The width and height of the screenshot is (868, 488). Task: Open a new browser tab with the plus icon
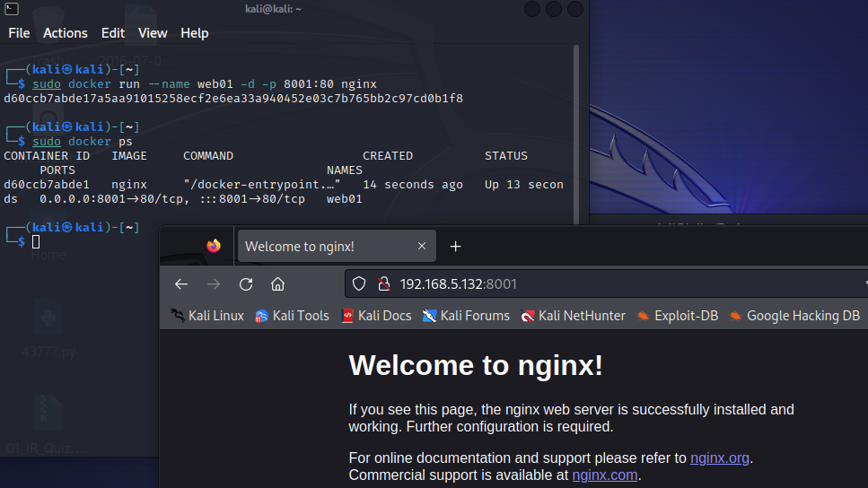pos(456,246)
